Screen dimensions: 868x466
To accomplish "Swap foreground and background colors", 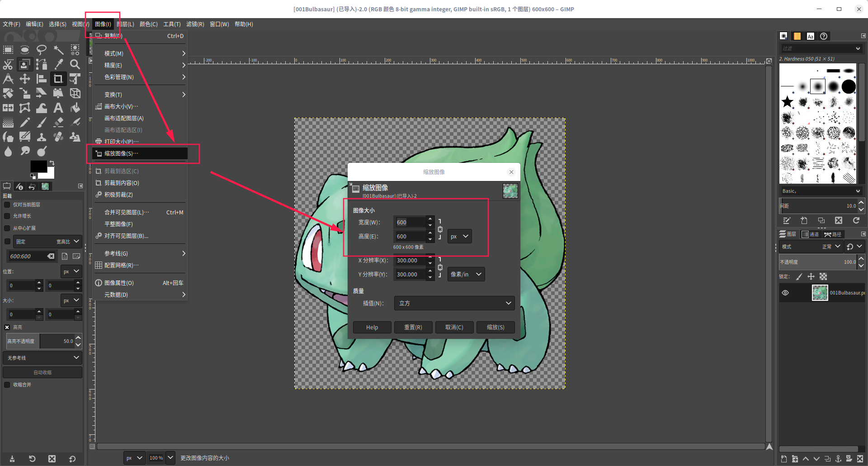I will (52, 163).
